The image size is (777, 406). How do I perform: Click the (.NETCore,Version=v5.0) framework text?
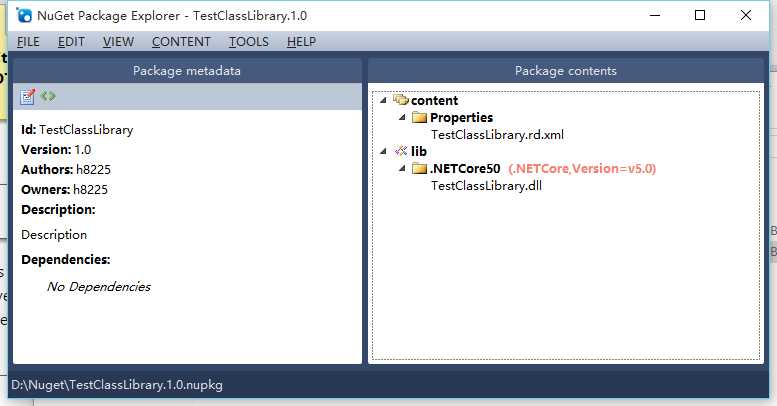click(x=582, y=169)
